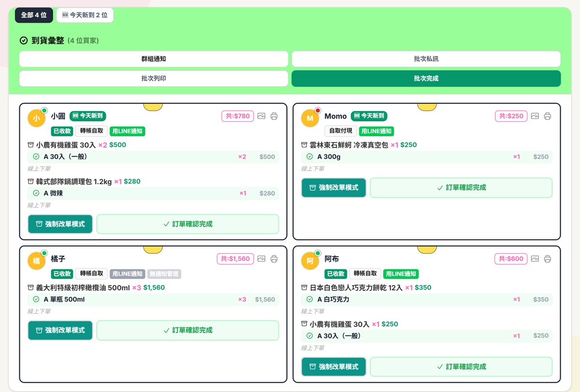Image resolution: width=580 pixels, height=392 pixels.
Task: Click Momo's yellow avatar
Action: (310, 118)
